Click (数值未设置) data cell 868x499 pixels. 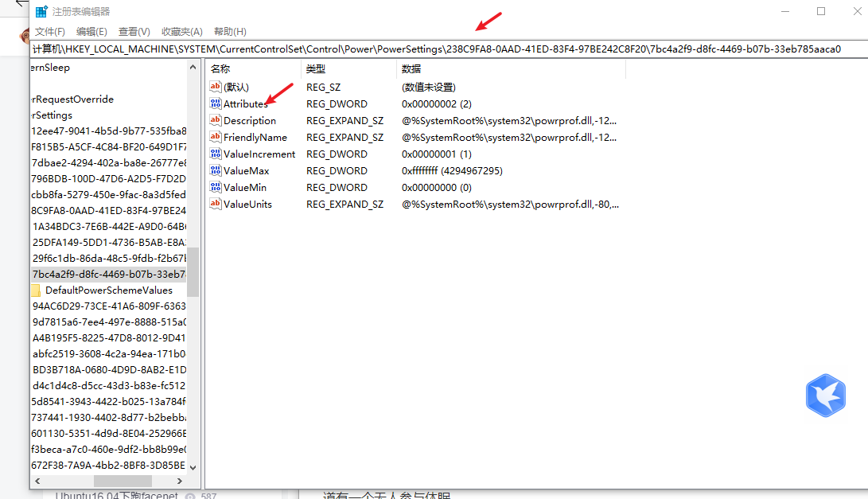(429, 88)
